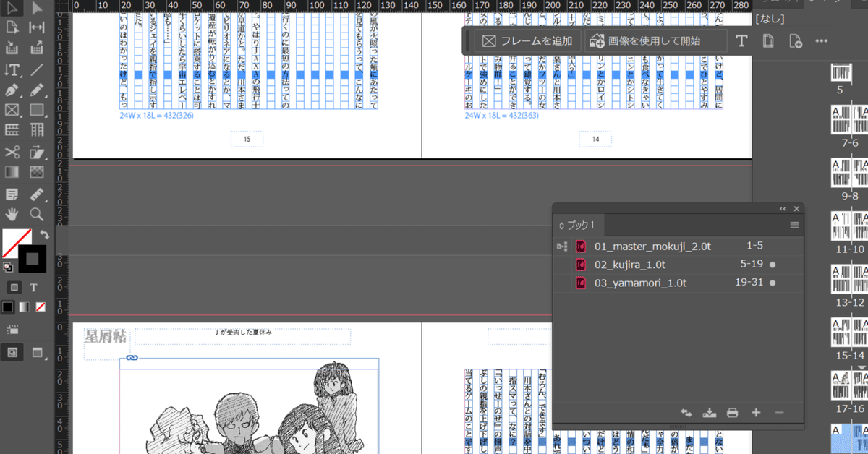Open the Book panel menu
Image resolution: width=868 pixels, height=454 pixels.
click(x=794, y=226)
